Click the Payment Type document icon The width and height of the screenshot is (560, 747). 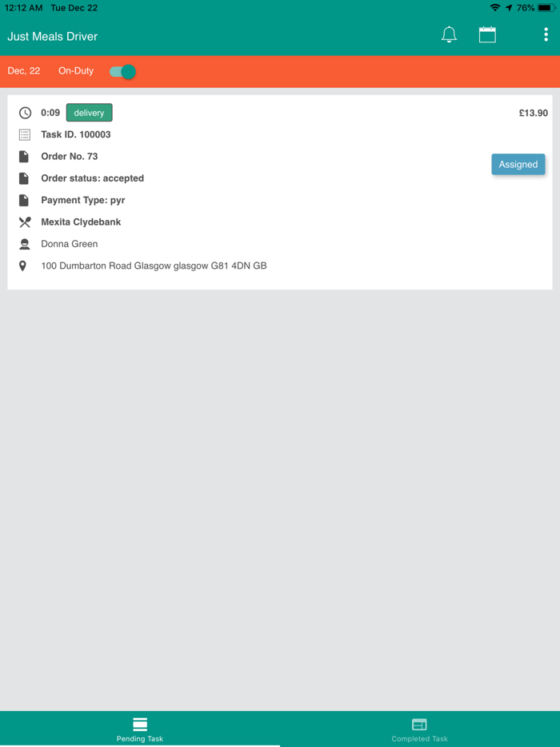(x=24, y=200)
